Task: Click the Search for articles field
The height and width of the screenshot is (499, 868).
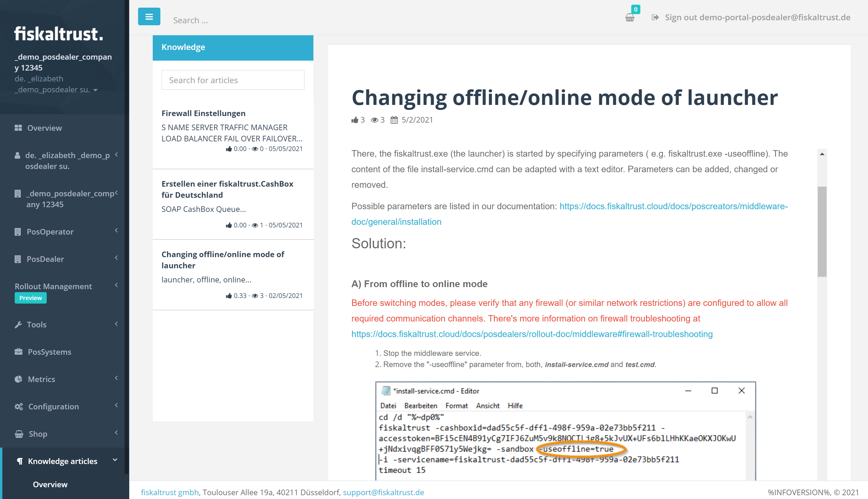Action: (x=233, y=80)
